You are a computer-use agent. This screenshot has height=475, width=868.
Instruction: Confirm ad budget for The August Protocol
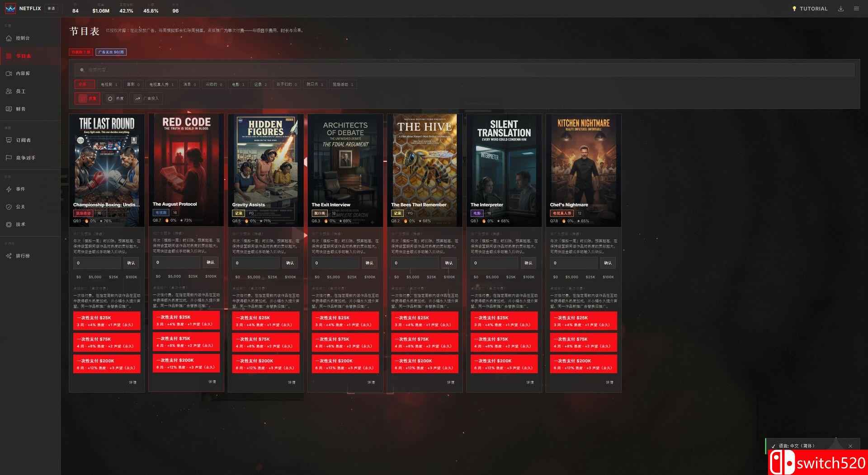[x=211, y=262]
